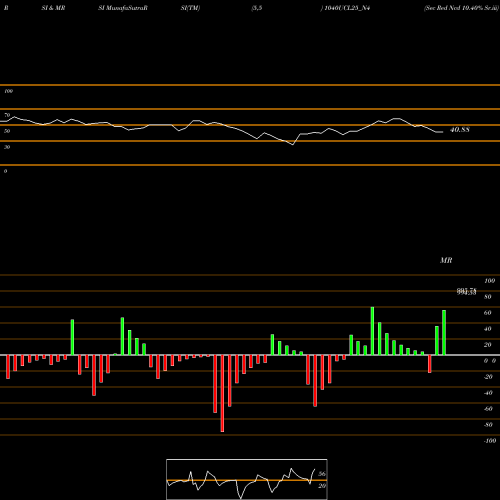Click the MR axis label -40

tap(488, 393)
